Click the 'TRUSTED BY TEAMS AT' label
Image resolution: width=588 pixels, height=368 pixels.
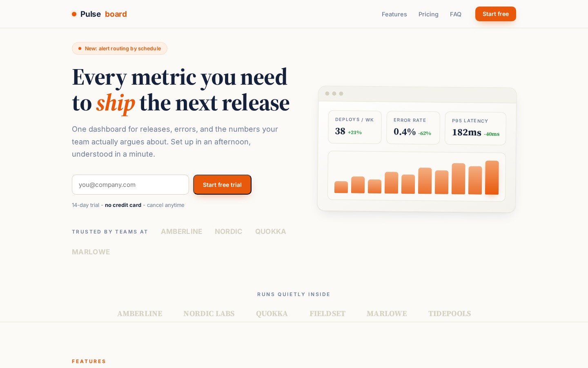click(x=110, y=232)
